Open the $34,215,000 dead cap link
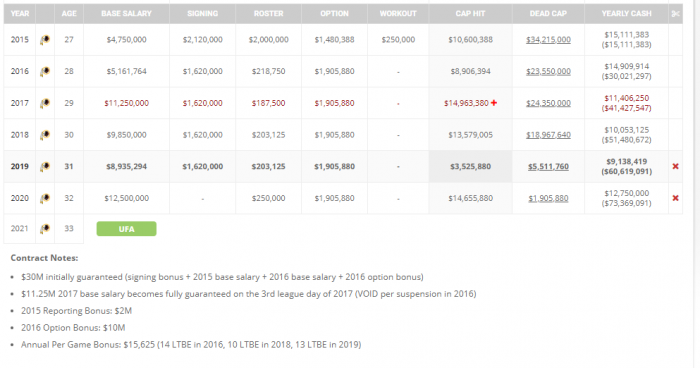 [x=548, y=40]
